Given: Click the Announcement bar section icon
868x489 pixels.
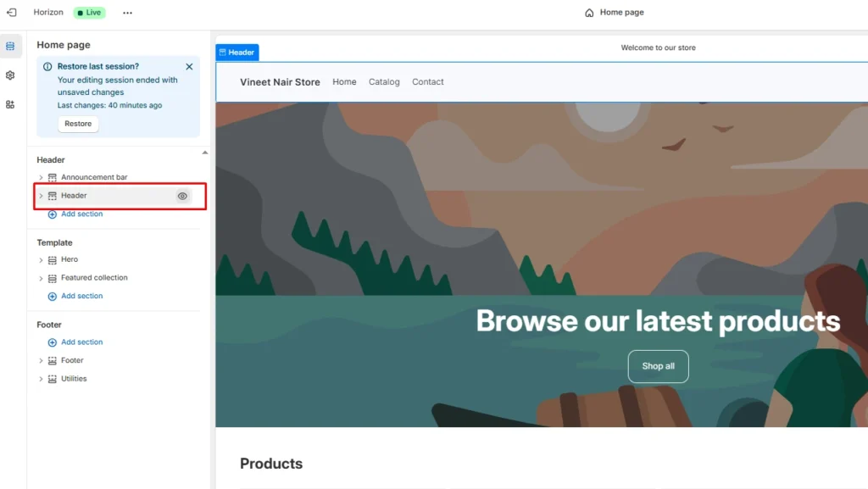Looking at the screenshot, I should (x=53, y=177).
